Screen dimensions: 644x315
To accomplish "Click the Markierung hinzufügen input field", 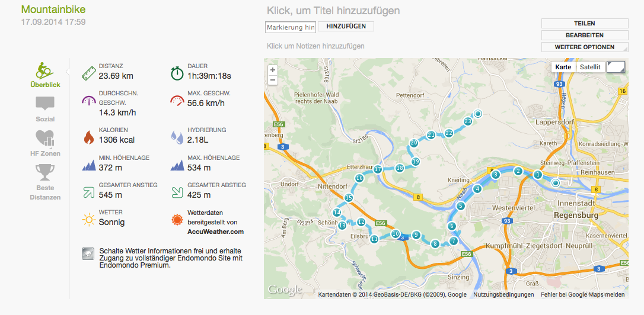I will point(291,27).
